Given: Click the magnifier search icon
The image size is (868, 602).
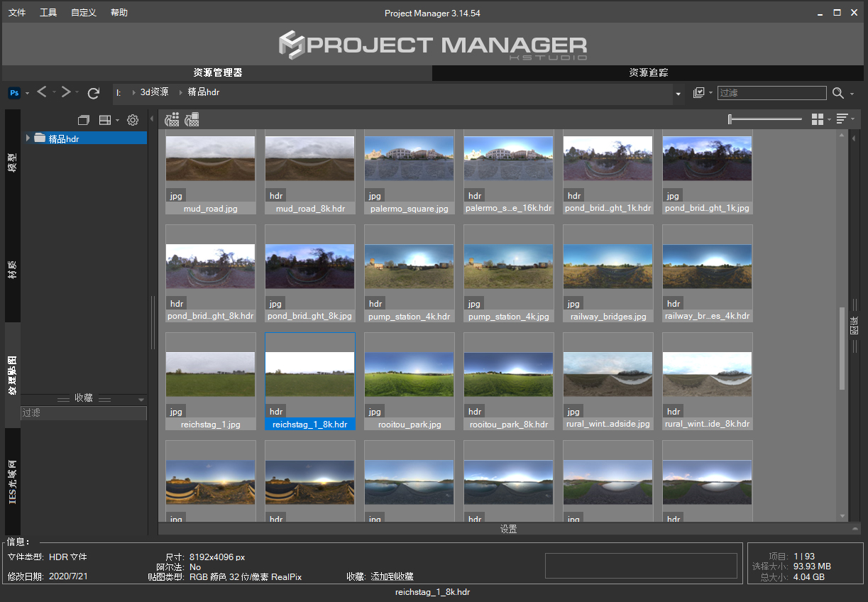Looking at the screenshot, I should pos(838,93).
